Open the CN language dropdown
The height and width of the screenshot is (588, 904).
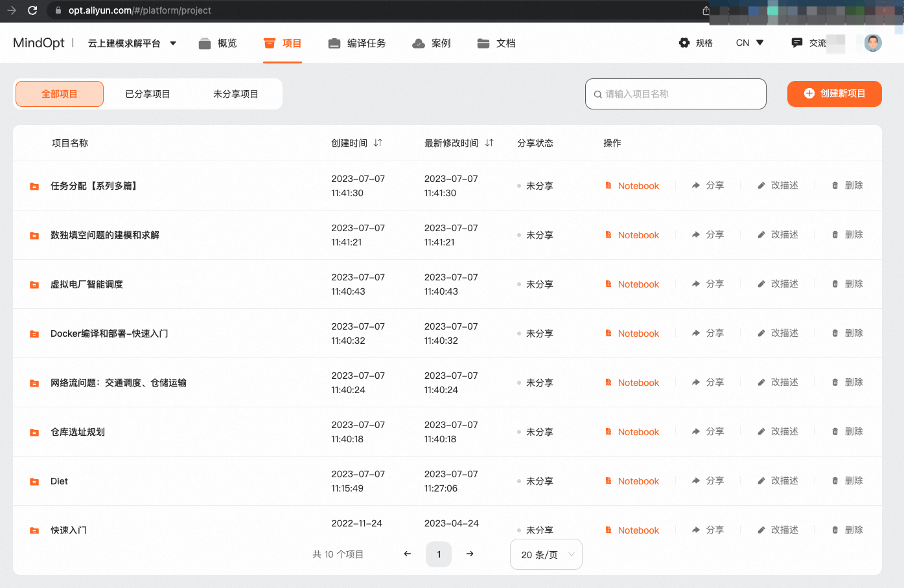(750, 43)
